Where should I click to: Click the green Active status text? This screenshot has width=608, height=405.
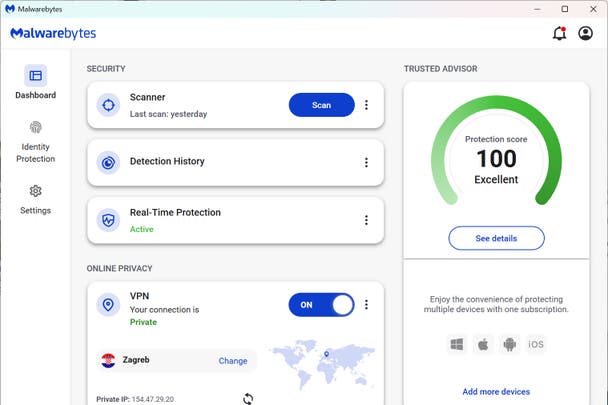pyautogui.click(x=142, y=229)
